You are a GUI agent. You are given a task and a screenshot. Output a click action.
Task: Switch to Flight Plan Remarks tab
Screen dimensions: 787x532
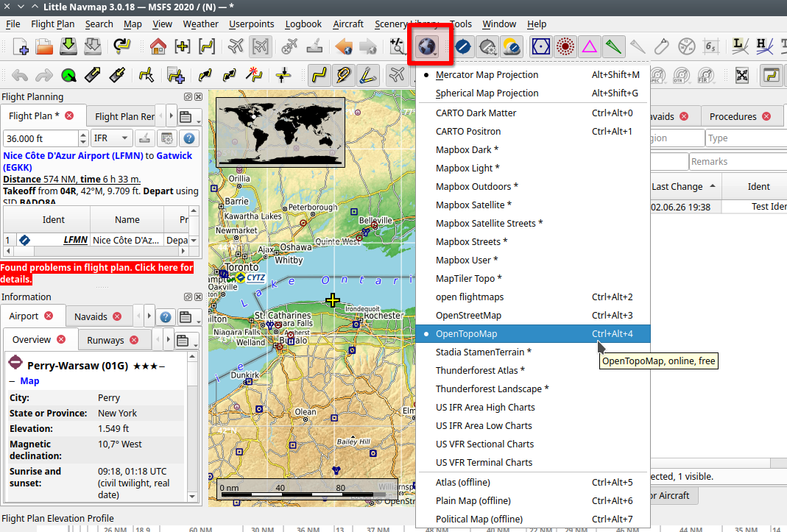(x=124, y=116)
